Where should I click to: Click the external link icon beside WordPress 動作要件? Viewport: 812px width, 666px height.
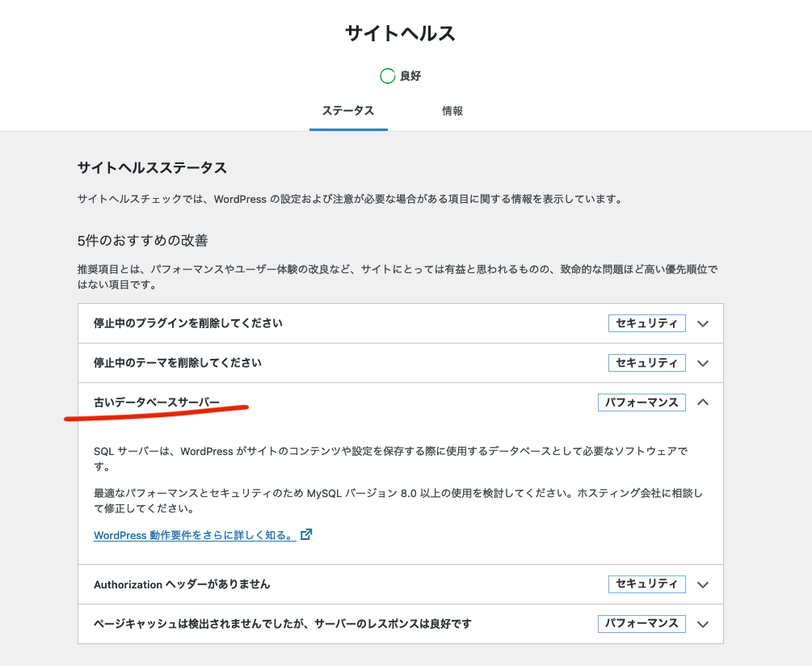click(x=306, y=534)
